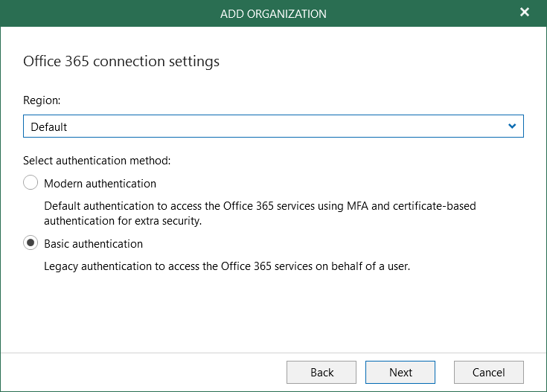Screen dimensions: 547x392
Task: Click the 'Select authentication method:' label
Action: (x=97, y=160)
